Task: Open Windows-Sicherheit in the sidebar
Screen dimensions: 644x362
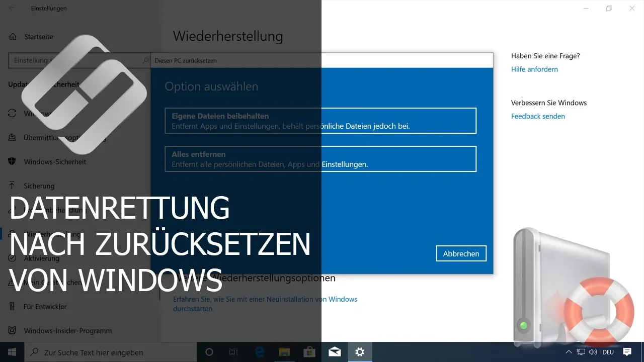Action: [55, 161]
